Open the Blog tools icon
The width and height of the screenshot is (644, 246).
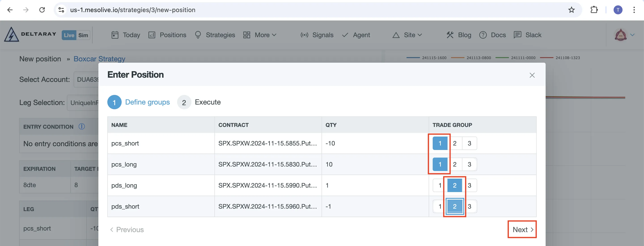pos(450,35)
